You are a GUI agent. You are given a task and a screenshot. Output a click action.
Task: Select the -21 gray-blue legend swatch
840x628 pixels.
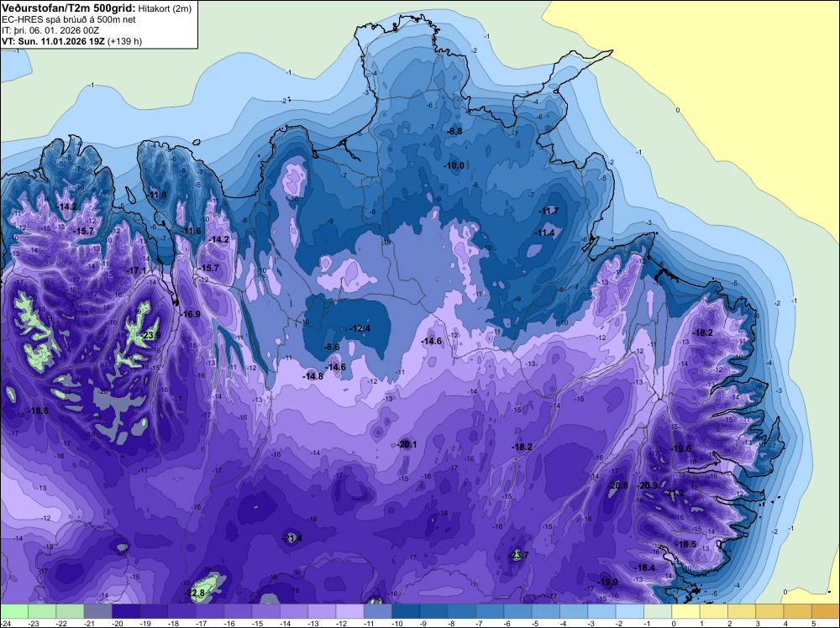pos(98,611)
